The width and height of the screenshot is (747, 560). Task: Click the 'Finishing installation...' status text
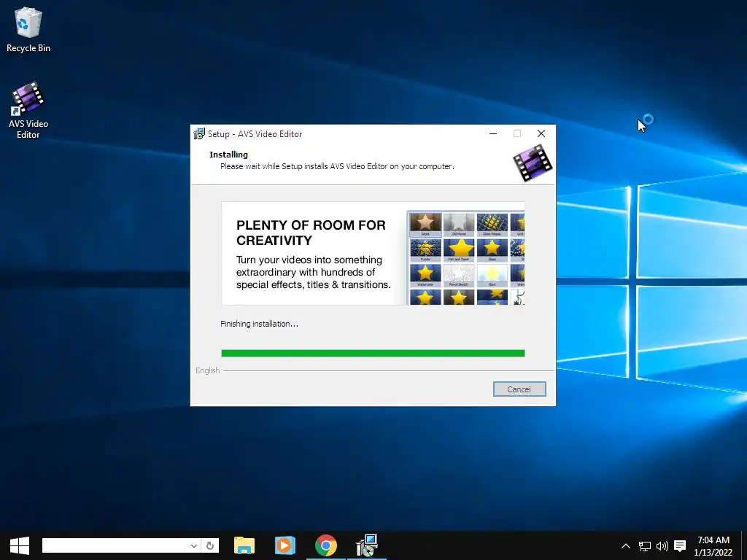click(259, 324)
